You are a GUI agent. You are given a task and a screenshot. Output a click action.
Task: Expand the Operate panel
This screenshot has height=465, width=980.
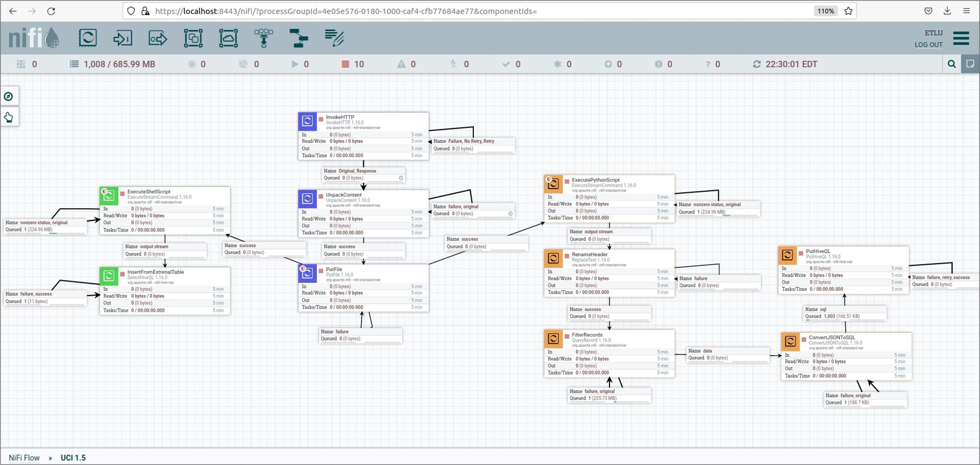tap(9, 117)
